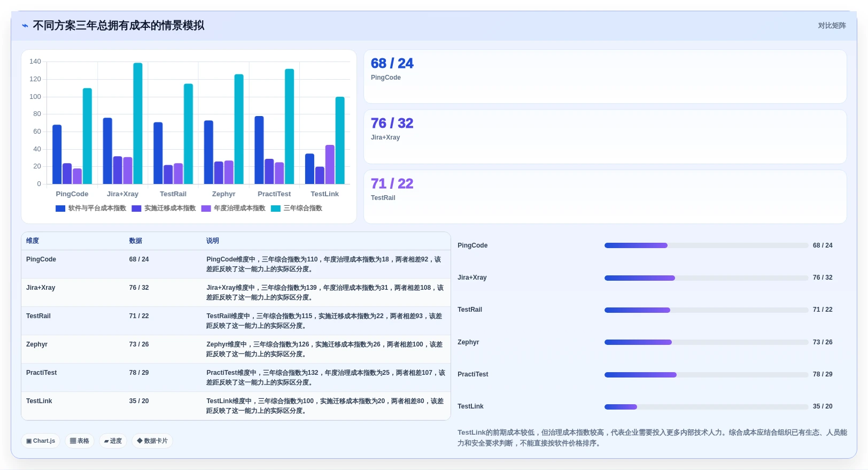Image resolution: width=868 pixels, height=470 pixels.
Task: Click the Chart.js tag chip
Action: coord(41,441)
